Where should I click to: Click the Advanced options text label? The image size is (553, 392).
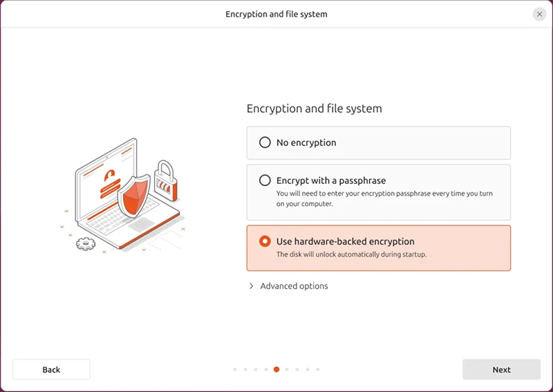[294, 286]
